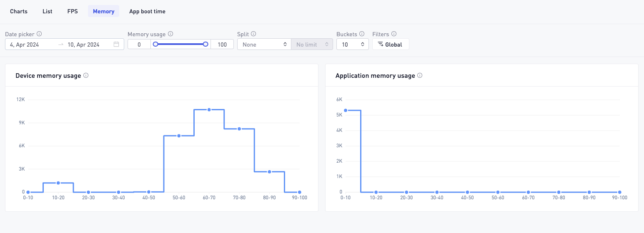Click the memory usage minimum field 0
This screenshot has height=233, width=644.
[x=139, y=44]
